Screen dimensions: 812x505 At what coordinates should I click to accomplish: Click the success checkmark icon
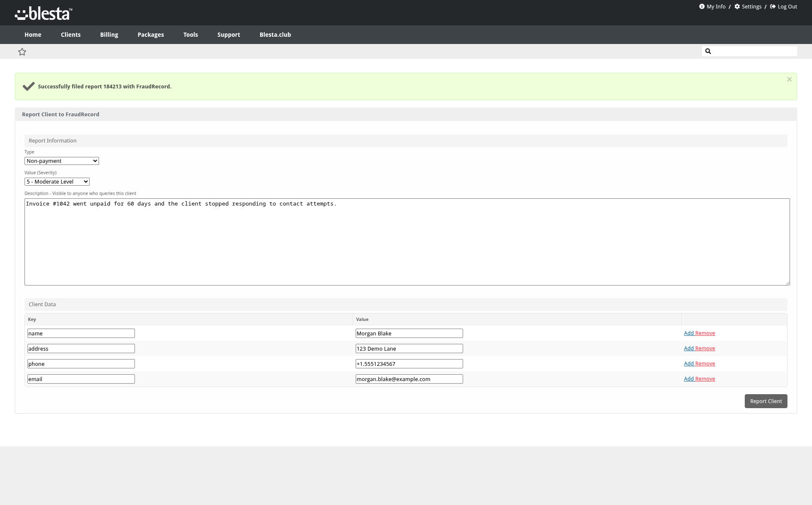point(29,86)
